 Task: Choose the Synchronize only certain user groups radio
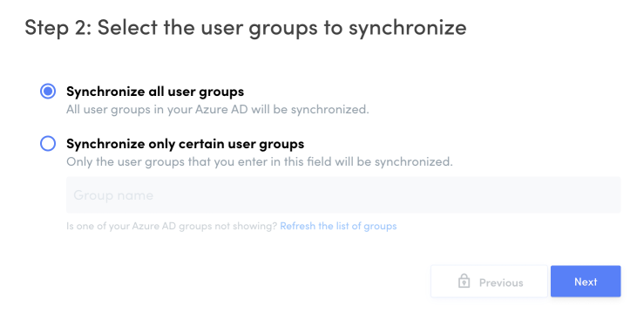[48, 143]
